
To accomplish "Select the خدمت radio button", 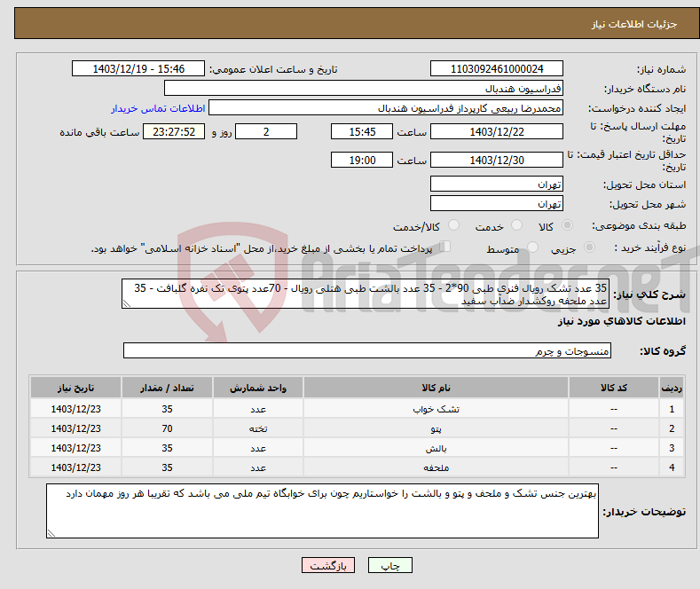I will click(x=516, y=225).
